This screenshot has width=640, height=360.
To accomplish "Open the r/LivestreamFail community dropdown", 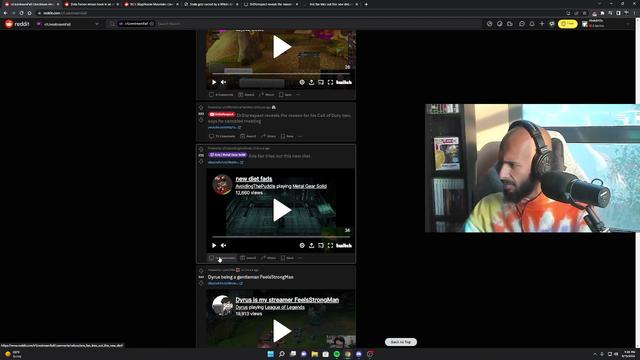I will pos(68,24).
